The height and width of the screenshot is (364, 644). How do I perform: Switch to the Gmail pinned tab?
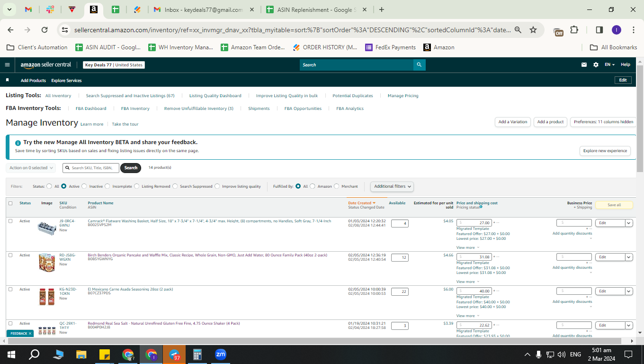tap(28, 9)
